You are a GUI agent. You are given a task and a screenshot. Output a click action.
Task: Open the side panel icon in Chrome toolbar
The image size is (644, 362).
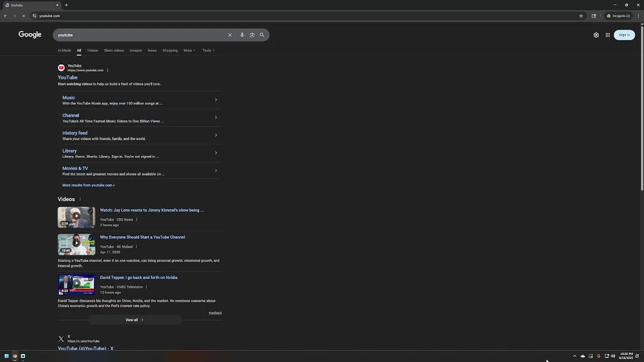(x=594, y=16)
